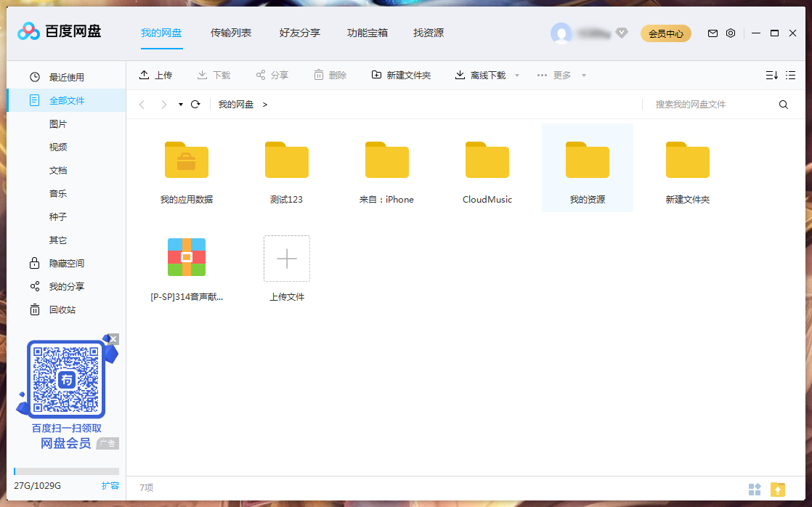Image resolution: width=812 pixels, height=507 pixels.
Task: Open the 离线下载 dropdown arrow
Action: (x=516, y=75)
